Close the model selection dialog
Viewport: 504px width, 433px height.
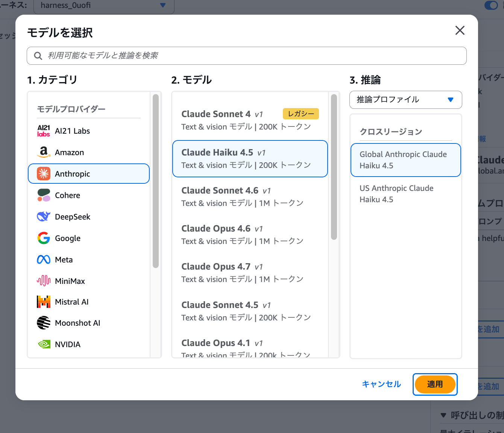tap(460, 30)
